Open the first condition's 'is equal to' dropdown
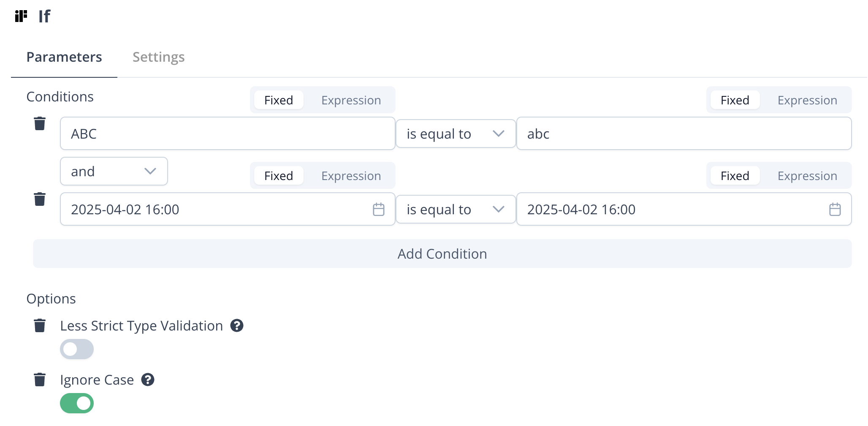Screen dimensions: 868x426 [456, 134]
